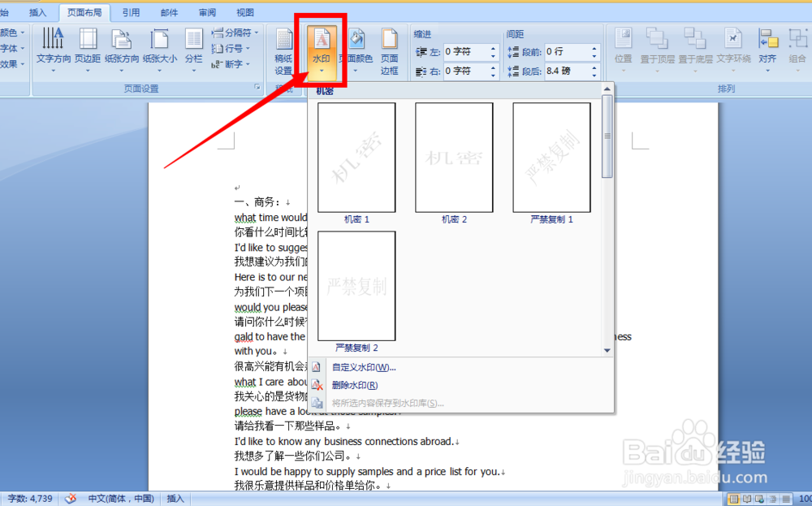Click the 置于底层 send to back icon
This screenshot has width=812, height=506.
coord(695,50)
